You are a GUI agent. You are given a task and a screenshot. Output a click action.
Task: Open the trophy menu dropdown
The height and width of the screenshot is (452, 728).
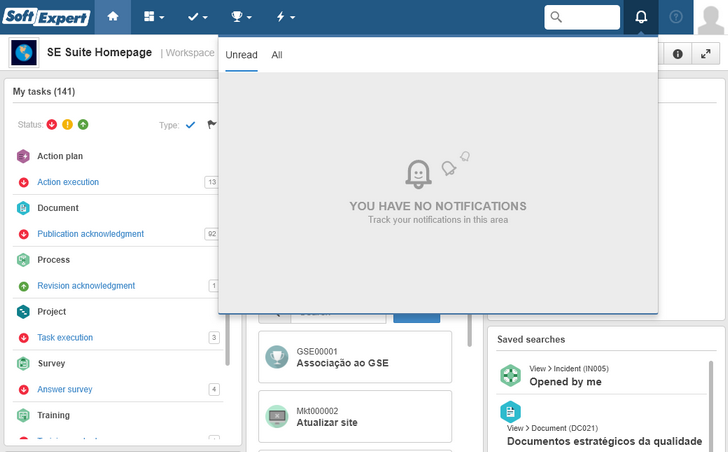pyautogui.click(x=241, y=17)
